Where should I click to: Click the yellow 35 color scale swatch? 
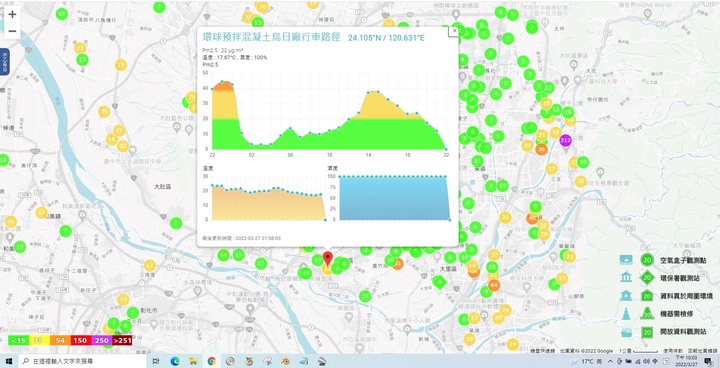coord(39,340)
